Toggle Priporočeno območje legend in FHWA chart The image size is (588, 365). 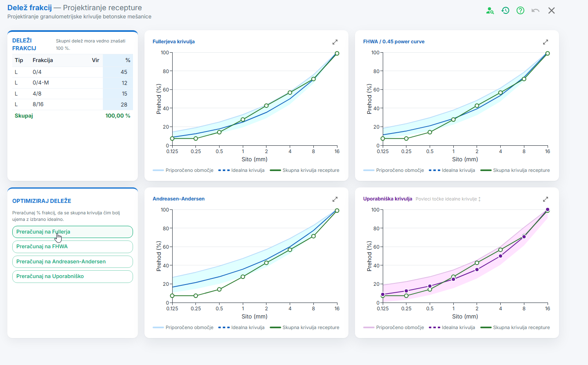point(393,170)
